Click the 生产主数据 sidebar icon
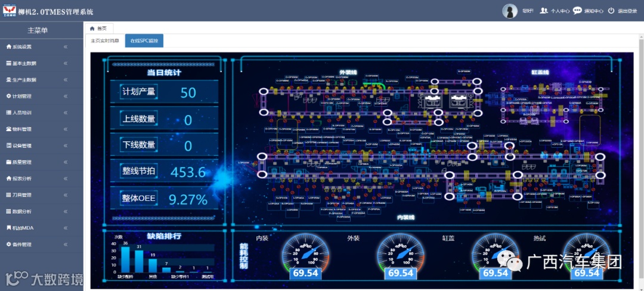This screenshot has width=644, height=291. (8, 80)
